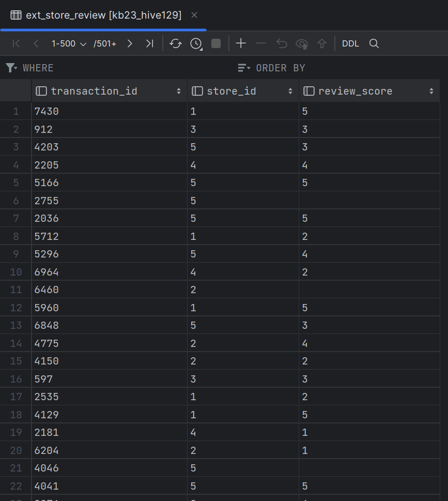Click the column icon of review_score header
The height and width of the screenshot is (501, 448).
click(309, 91)
